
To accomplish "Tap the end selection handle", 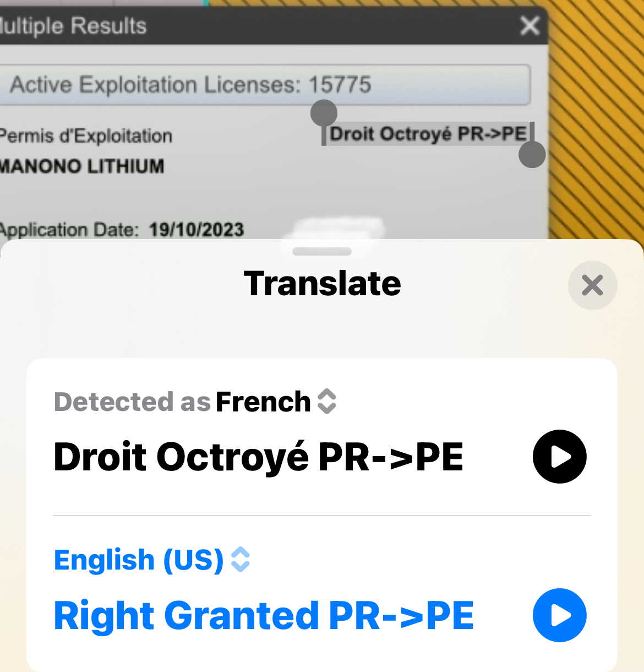I will tap(532, 154).
